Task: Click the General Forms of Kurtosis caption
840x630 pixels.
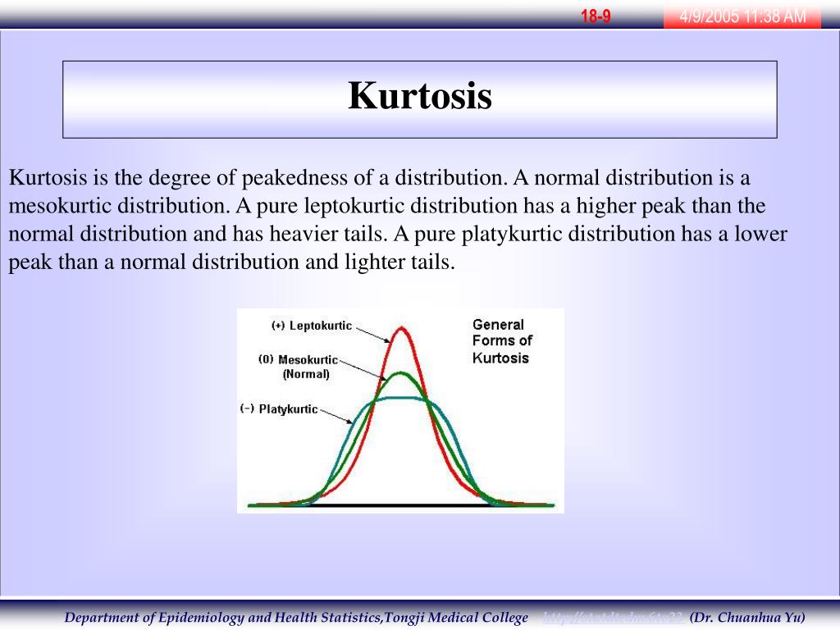Action: (x=502, y=341)
